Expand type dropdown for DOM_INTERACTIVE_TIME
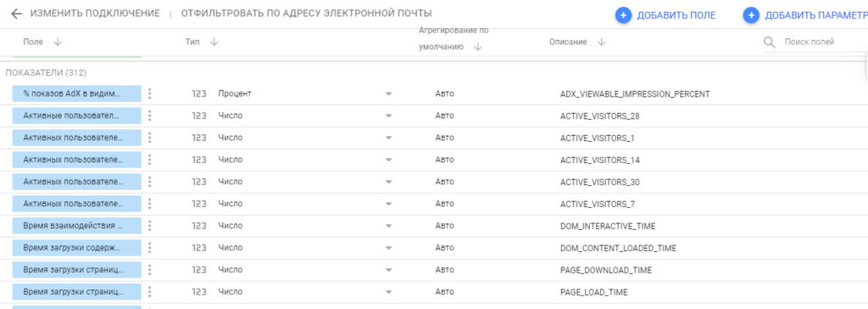The image size is (868, 309). tap(388, 227)
